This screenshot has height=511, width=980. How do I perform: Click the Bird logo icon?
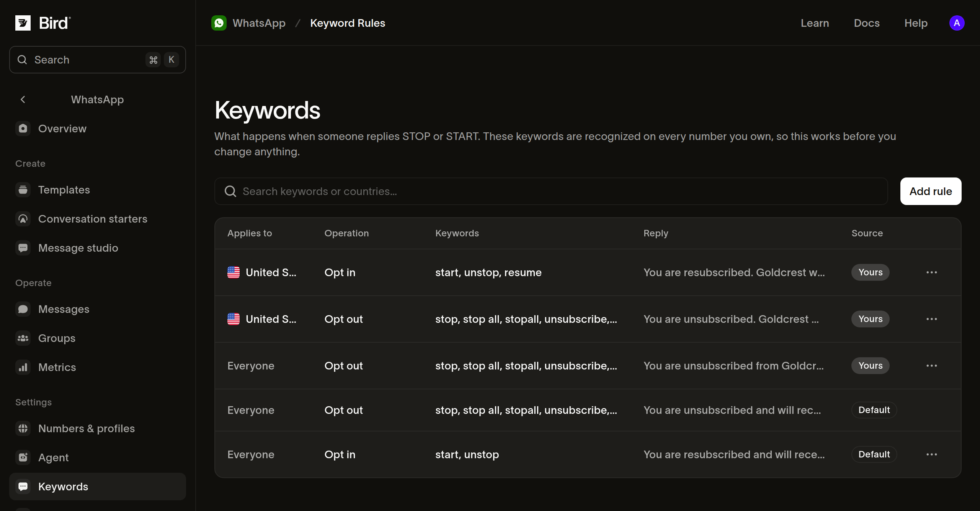(23, 23)
